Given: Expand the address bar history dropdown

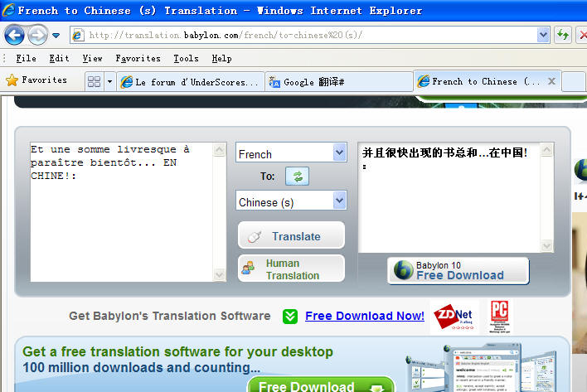Looking at the screenshot, I should pyautogui.click(x=543, y=35).
